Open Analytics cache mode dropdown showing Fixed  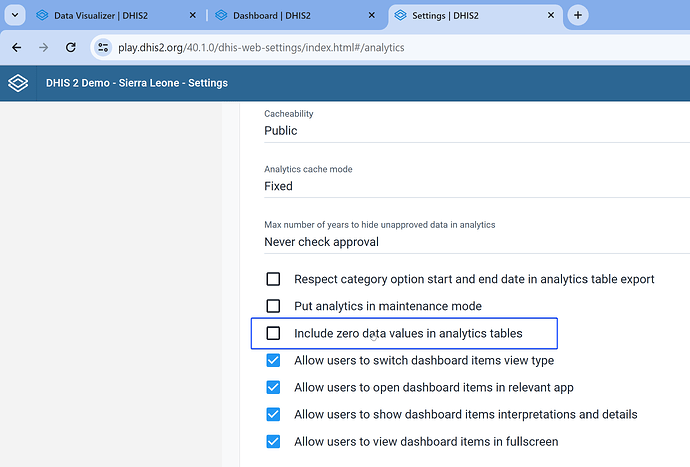(477, 186)
